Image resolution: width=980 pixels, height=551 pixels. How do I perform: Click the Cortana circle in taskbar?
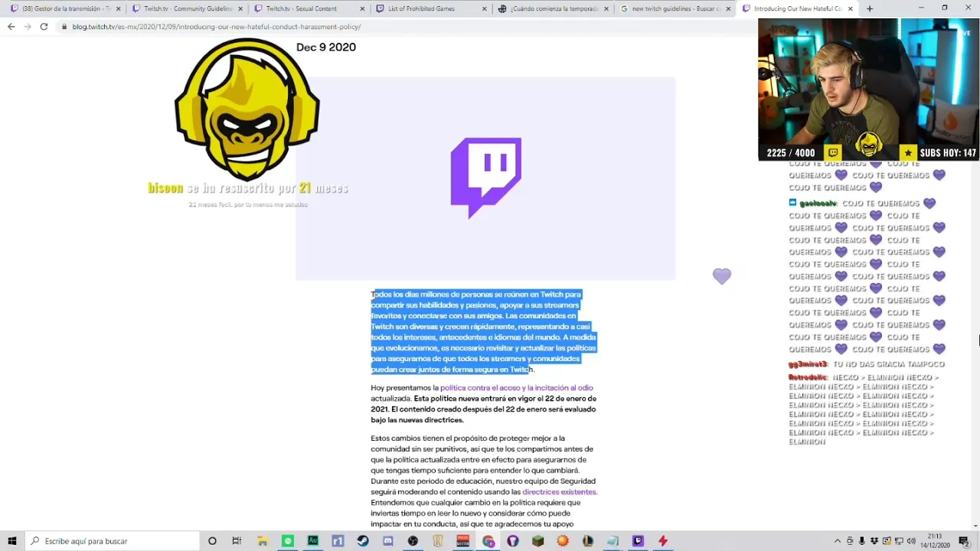coord(212,541)
